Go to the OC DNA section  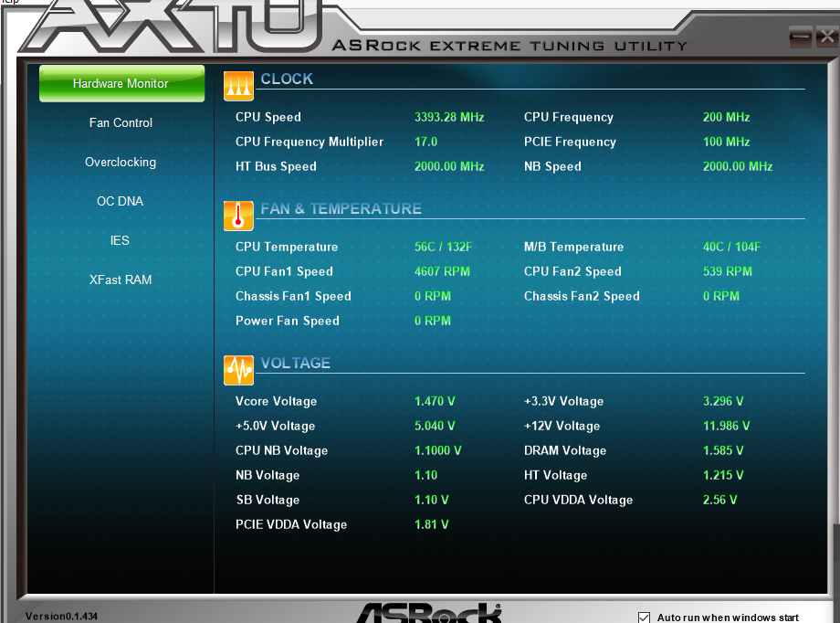pyautogui.click(x=120, y=201)
